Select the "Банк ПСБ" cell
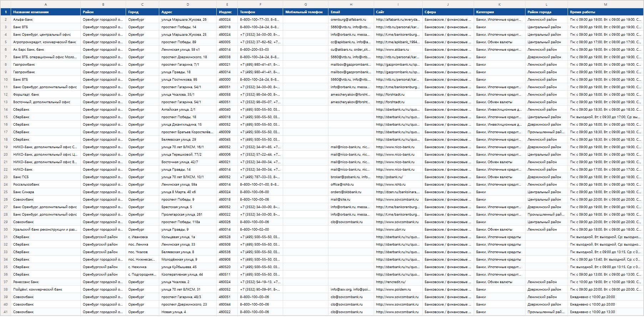Image resolution: width=644 pixels, height=322 pixels. (46, 177)
